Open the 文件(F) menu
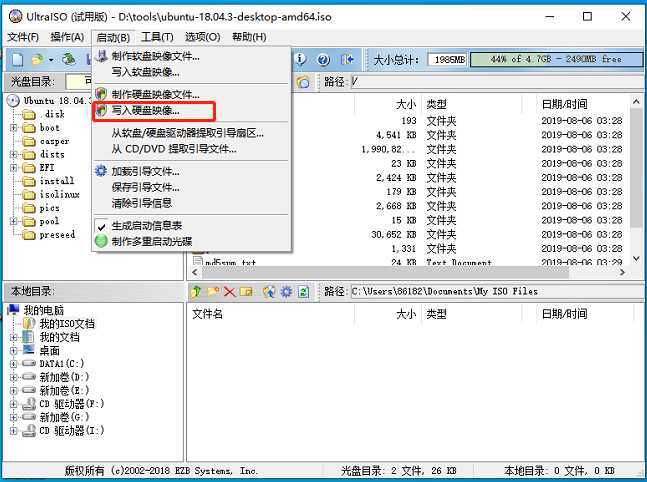The width and height of the screenshot is (647, 482). click(x=23, y=37)
